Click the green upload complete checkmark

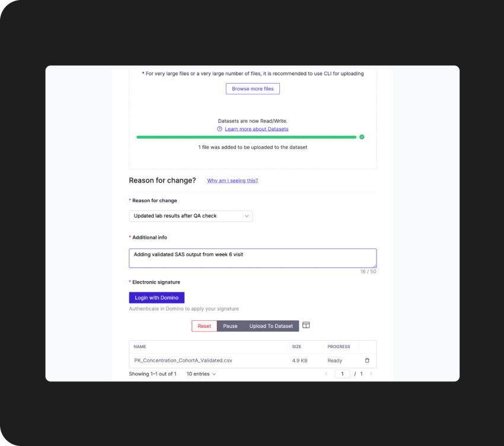[x=362, y=137]
